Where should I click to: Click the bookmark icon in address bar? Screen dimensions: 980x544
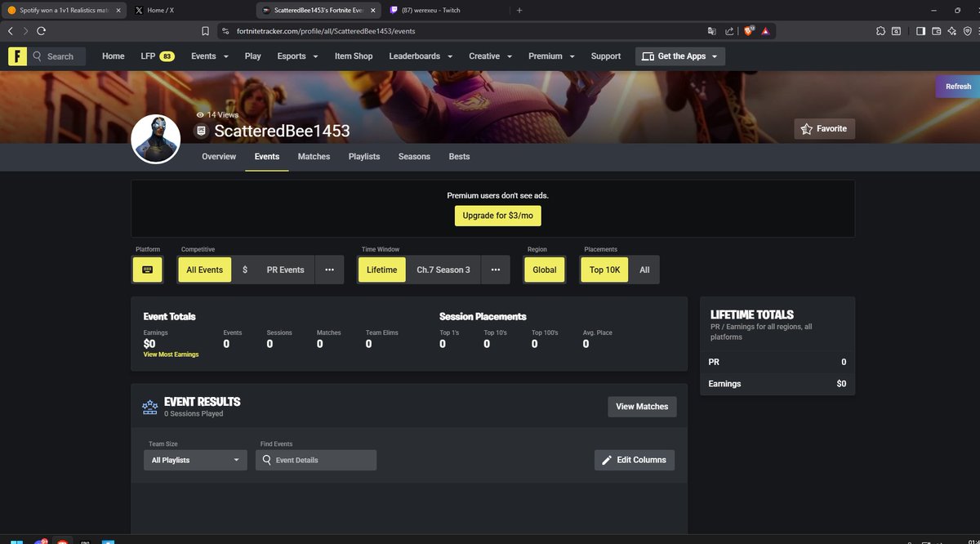[x=206, y=30]
